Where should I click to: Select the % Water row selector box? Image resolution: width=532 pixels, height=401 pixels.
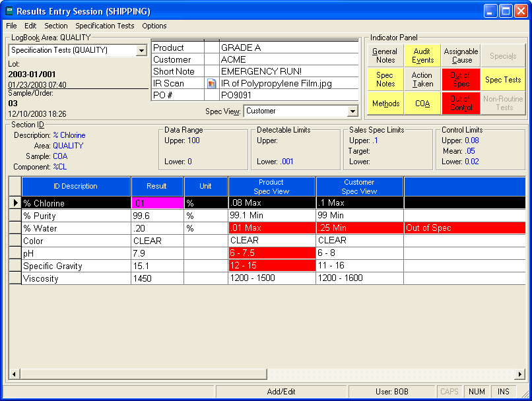15,228
